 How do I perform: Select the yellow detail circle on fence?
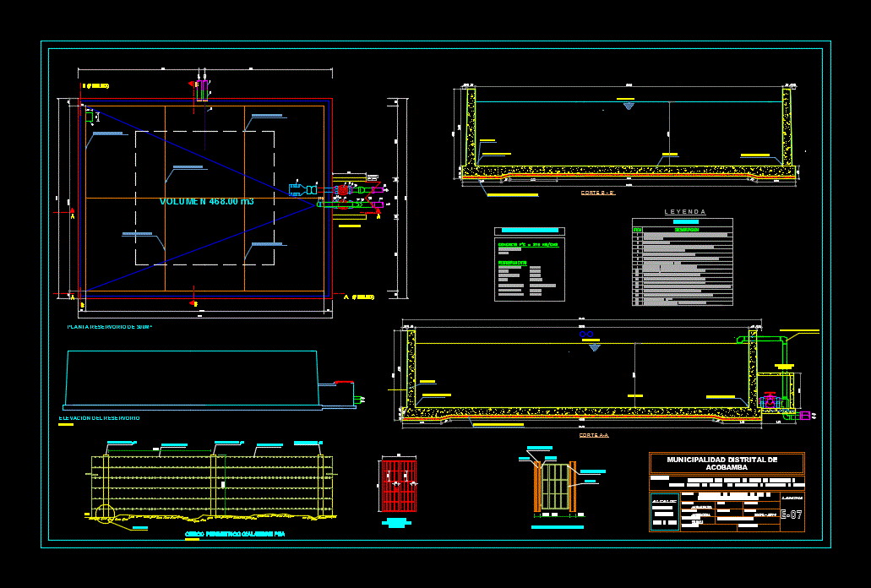(104, 514)
